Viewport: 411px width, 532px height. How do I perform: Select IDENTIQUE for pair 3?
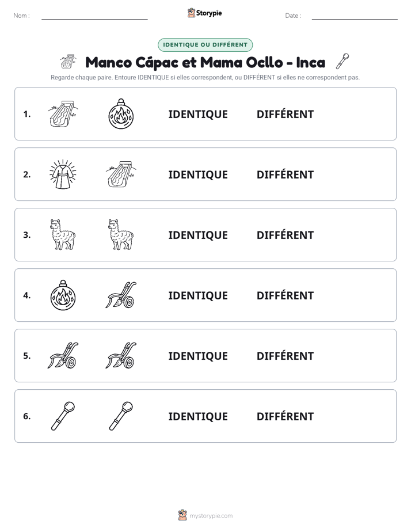coord(198,235)
